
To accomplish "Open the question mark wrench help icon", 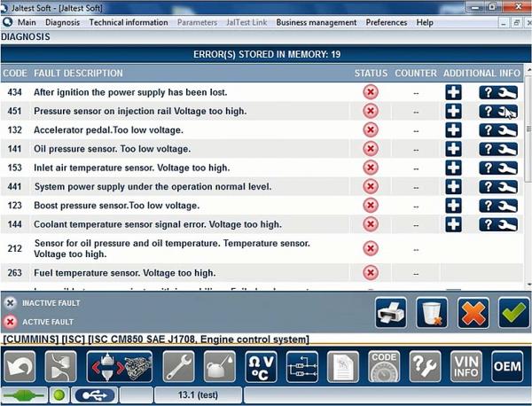I will (x=425, y=367).
